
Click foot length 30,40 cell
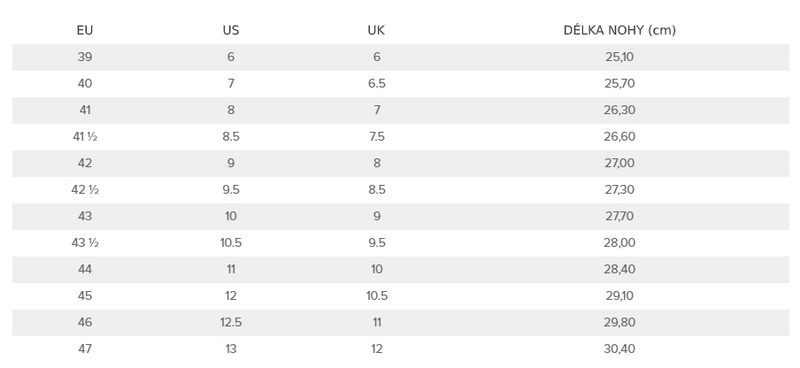pyautogui.click(x=619, y=349)
